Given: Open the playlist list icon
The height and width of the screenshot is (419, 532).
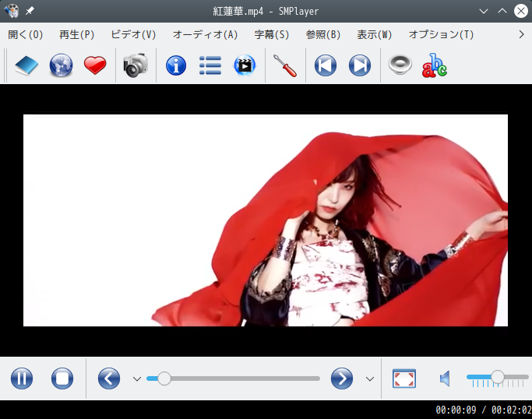Looking at the screenshot, I should pos(210,65).
